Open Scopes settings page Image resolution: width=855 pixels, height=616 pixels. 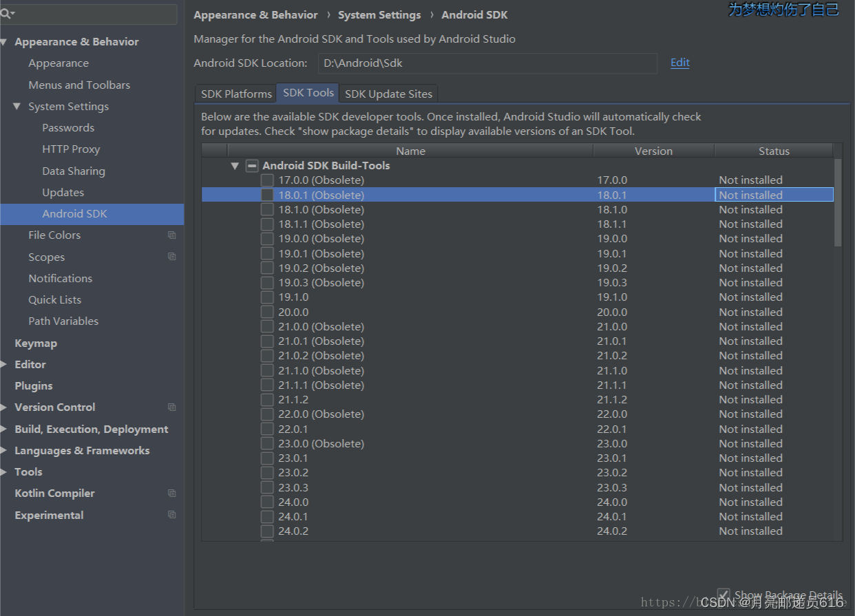tap(46, 257)
